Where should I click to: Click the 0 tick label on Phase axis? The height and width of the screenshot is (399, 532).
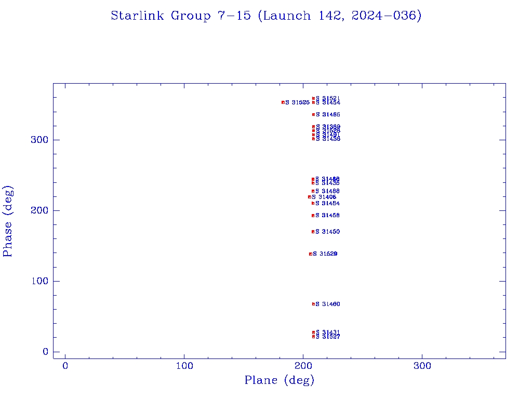[46, 352]
